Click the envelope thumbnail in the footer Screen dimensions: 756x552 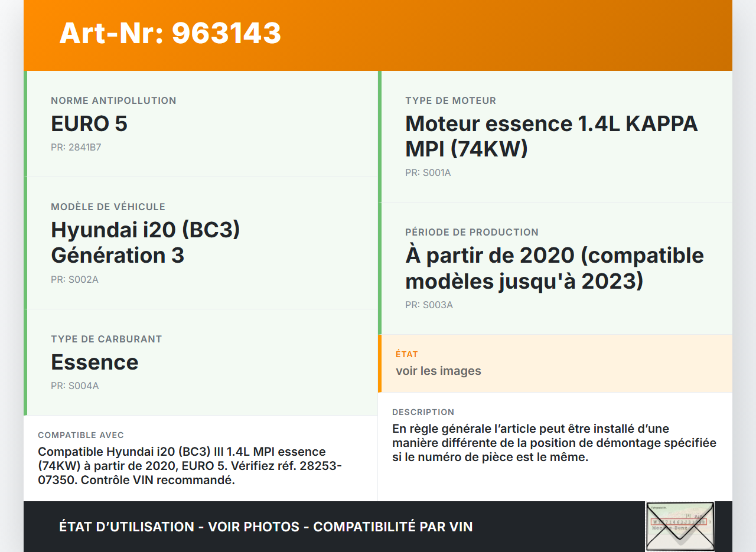[680, 527]
